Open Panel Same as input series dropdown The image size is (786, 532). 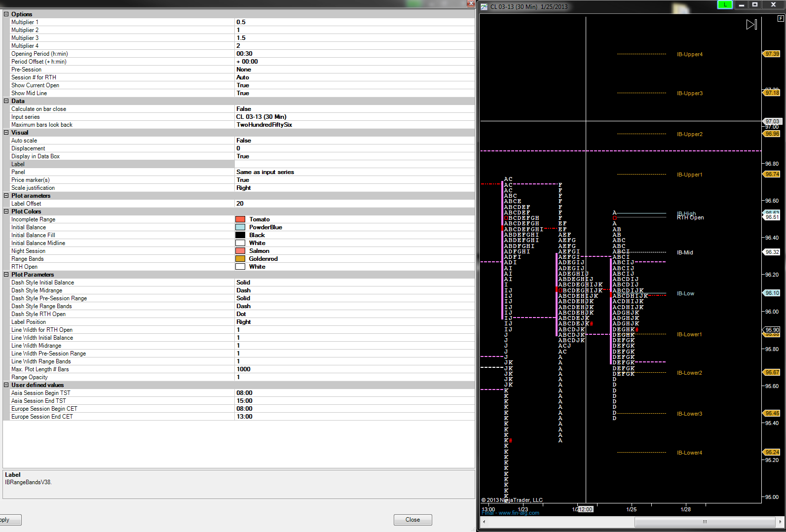(x=354, y=172)
